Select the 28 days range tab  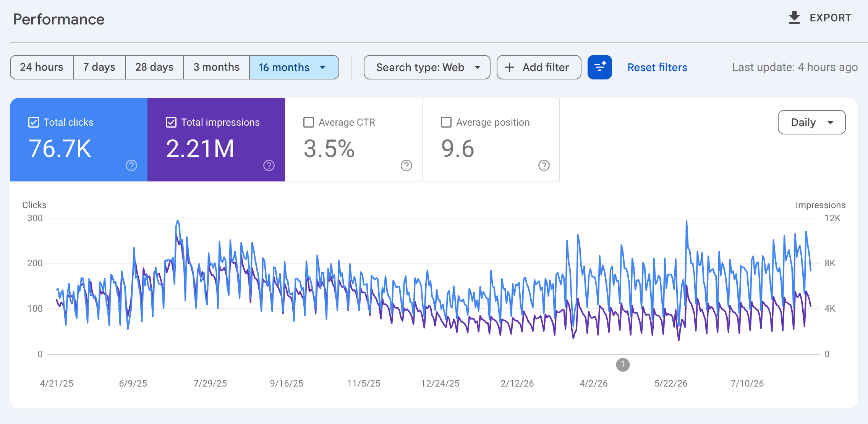tap(154, 67)
